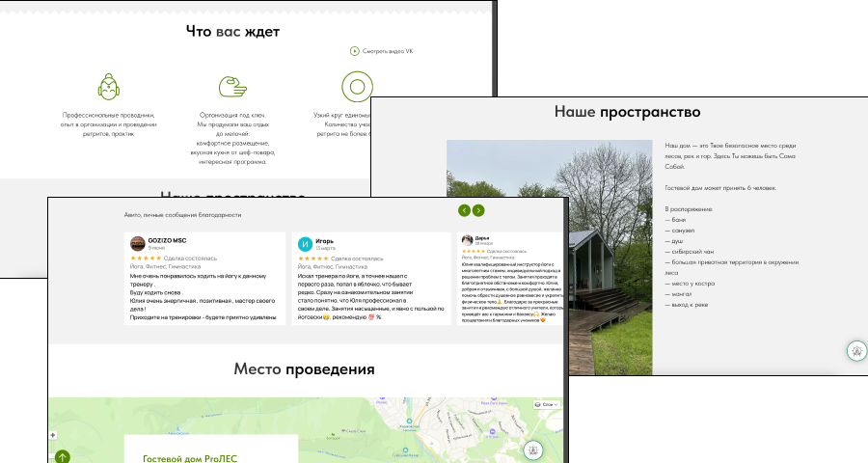Image resolution: width=868 pixels, height=463 pixels.
Task: Click the double-circle icon above 'Узкий круг'
Action: [357, 87]
